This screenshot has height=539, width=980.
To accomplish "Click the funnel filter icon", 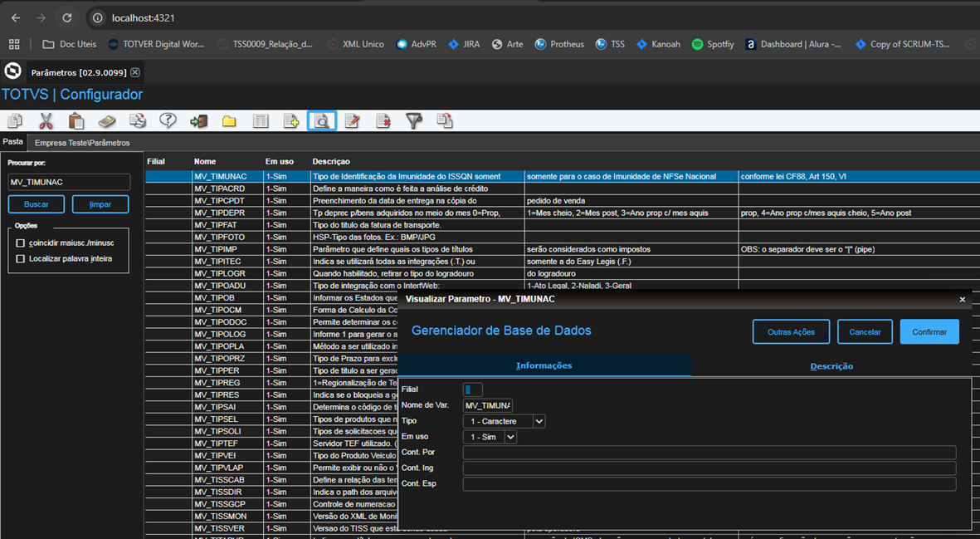I will coord(413,121).
